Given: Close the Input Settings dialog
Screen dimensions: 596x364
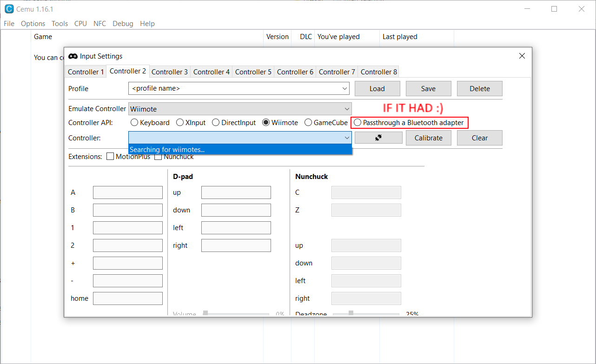Looking at the screenshot, I should point(522,56).
